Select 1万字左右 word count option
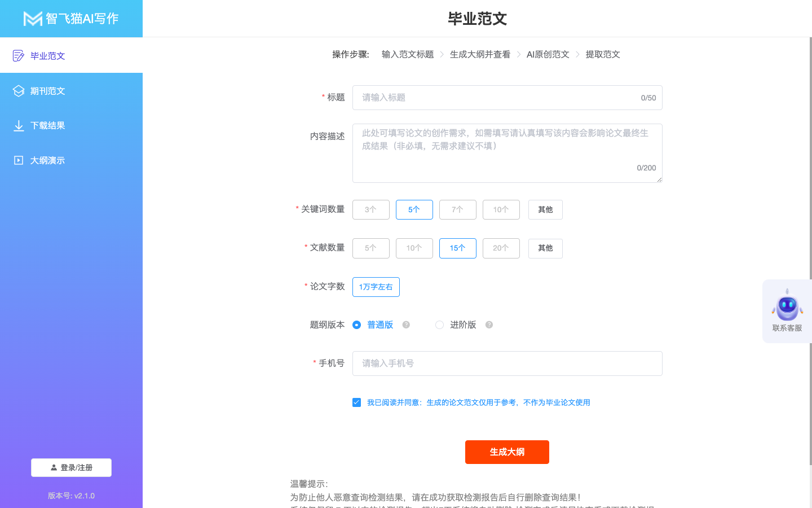812x508 pixels. pos(376,287)
